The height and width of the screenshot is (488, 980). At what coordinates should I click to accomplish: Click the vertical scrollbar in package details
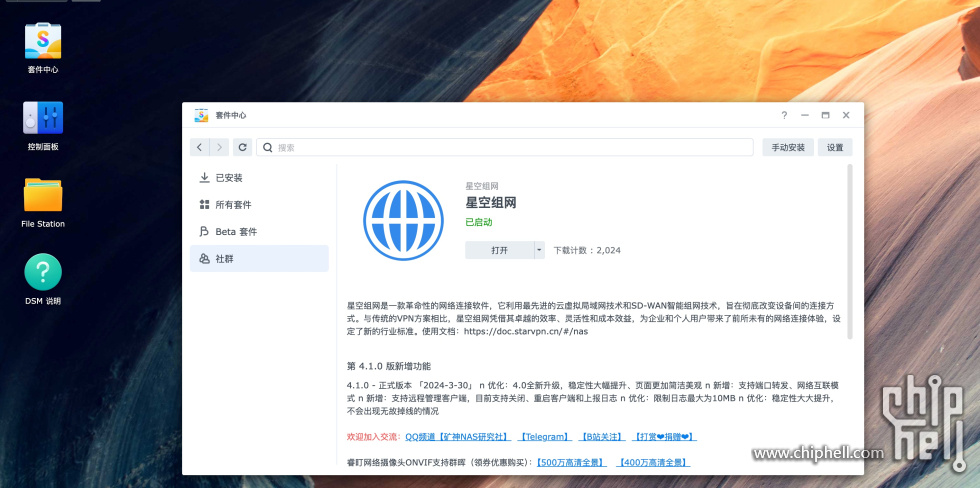tap(849, 251)
